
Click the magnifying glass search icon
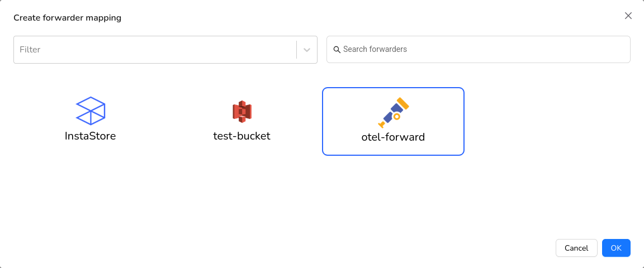tap(337, 50)
